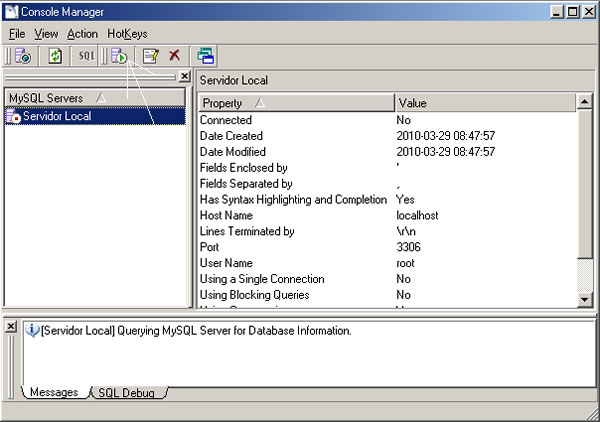Click the cascading windows toolbar icon
The height and width of the screenshot is (422, 600).
[x=205, y=56]
